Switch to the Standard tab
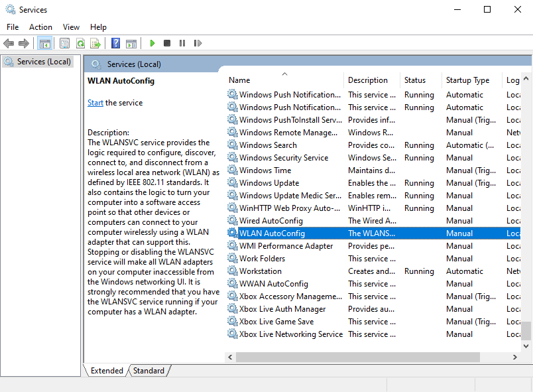Image resolution: width=533 pixels, height=392 pixels. pyautogui.click(x=148, y=371)
